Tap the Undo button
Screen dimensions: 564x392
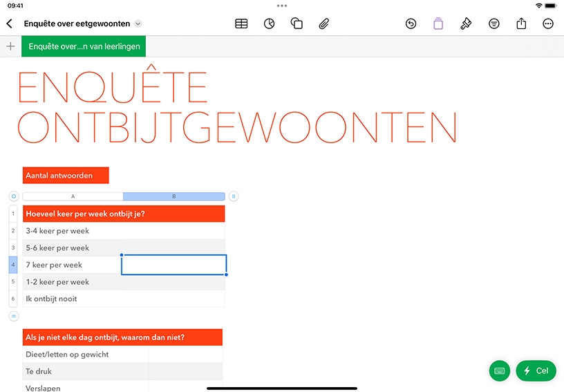pyautogui.click(x=411, y=24)
